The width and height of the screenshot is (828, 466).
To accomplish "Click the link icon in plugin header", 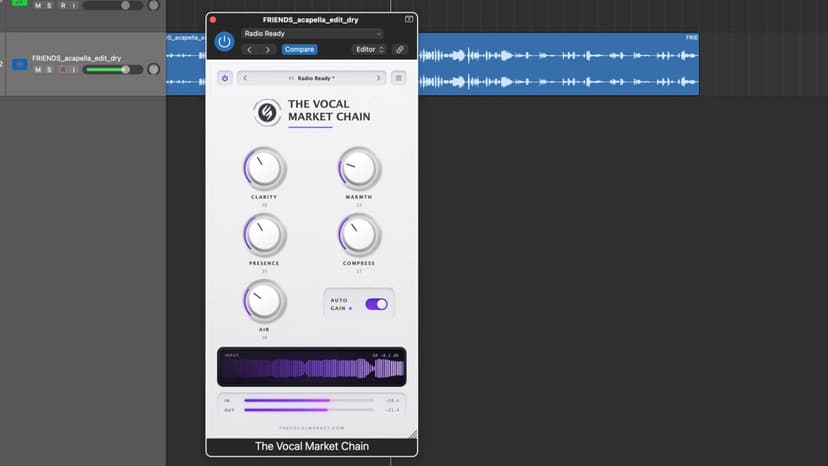I will point(400,50).
